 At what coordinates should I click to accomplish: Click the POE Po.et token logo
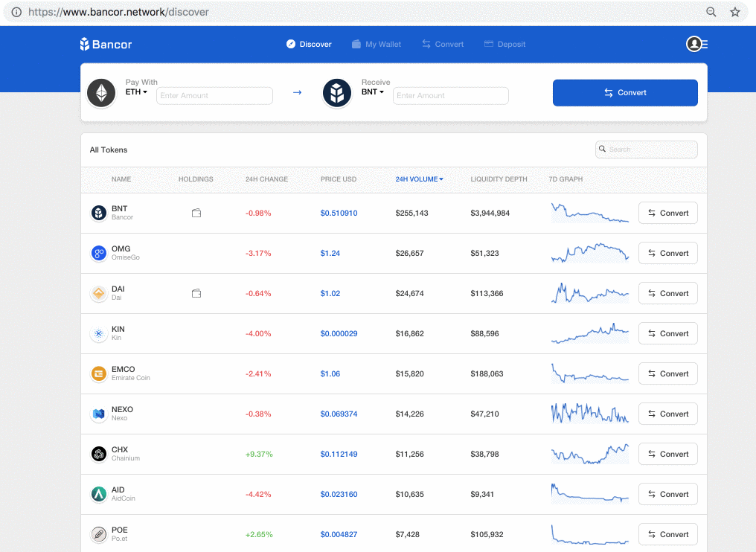[99, 534]
